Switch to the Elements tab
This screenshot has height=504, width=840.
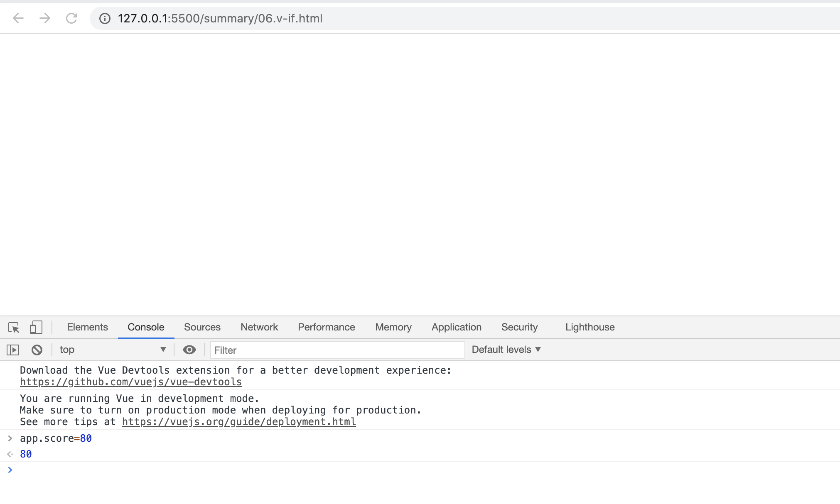pyautogui.click(x=87, y=328)
